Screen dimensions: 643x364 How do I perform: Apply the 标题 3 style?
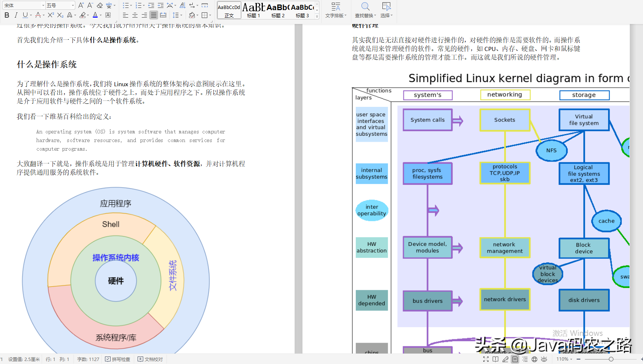(302, 10)
